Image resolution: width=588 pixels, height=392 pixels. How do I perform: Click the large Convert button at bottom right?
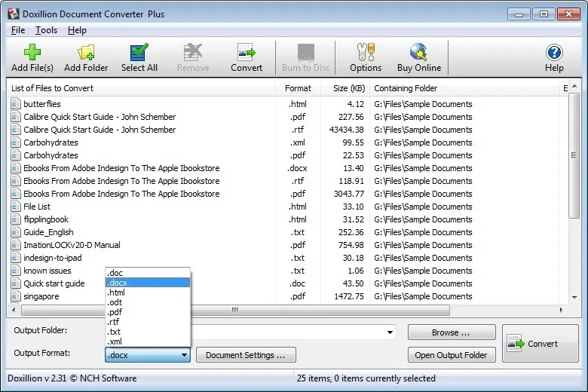pos(541,344)
